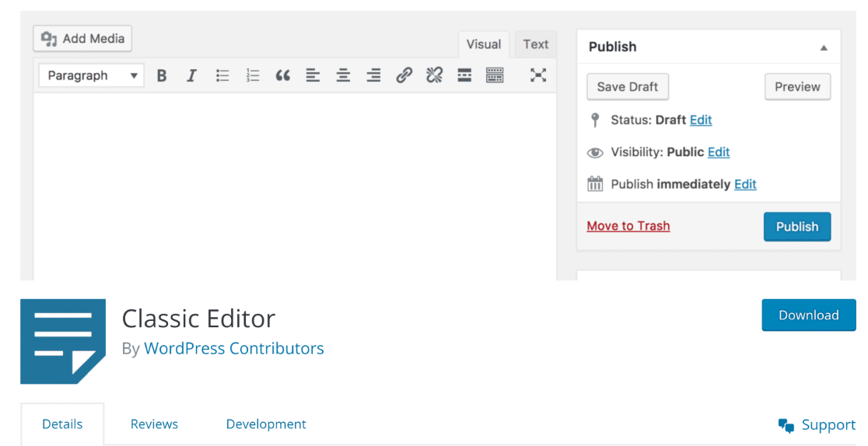868x446 pixels.
Task: Toggle the toolbar kitchen sink icon
Action: (495, 75)
